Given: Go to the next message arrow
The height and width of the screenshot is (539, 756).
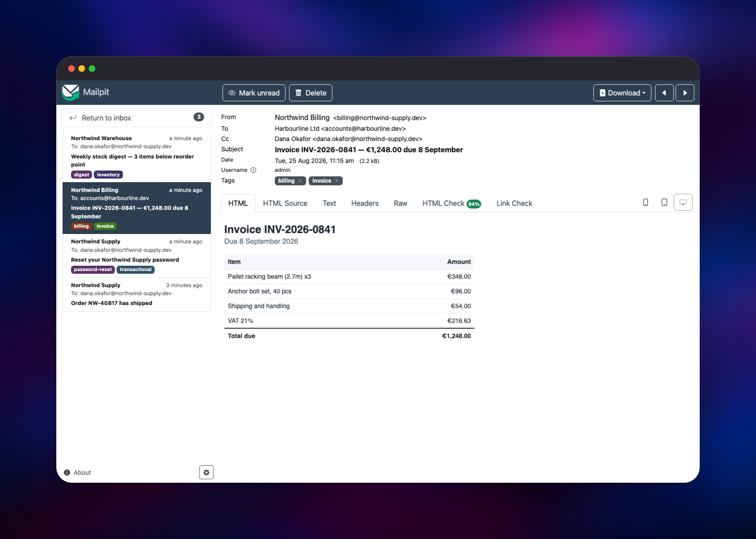Looking at the screenshot, I should [x=685, y=93].
